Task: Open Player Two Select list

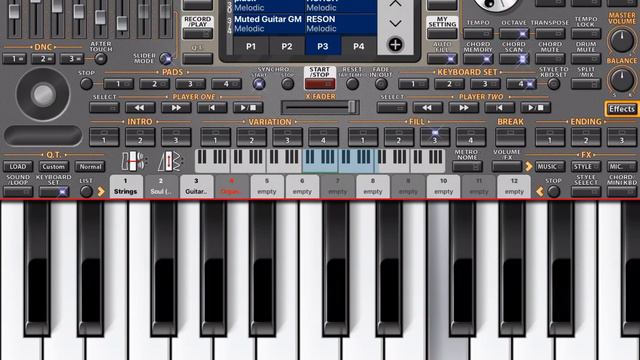Action: click(391, 108)
